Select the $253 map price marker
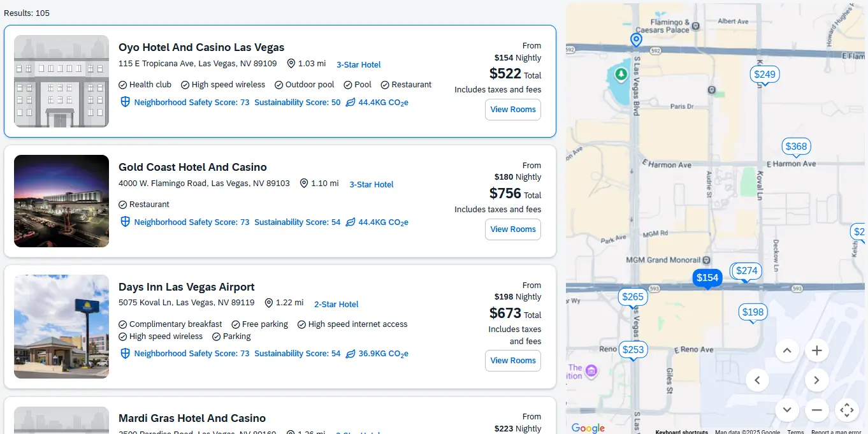The height and width of the screenshot is (434, 868). [x=633, y=350]
